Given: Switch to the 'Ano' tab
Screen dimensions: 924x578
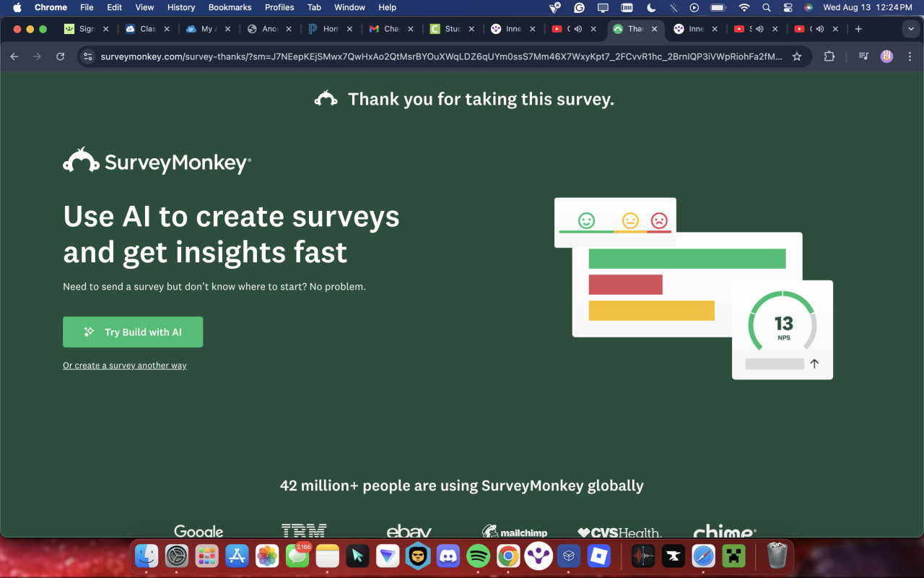Looking at the screenshot, I should pyautogui.click(x=270, y=29).
